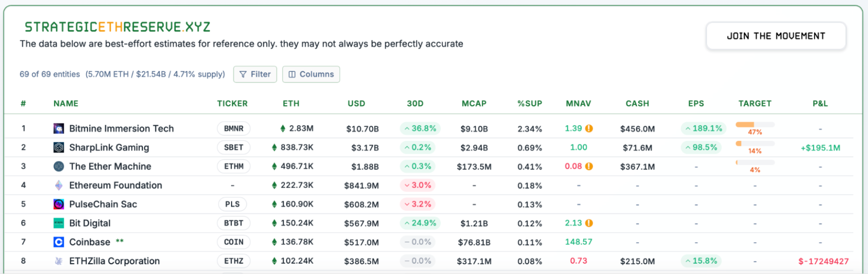Click the Ethereum Foundation logo icon
The width and height of the screenshot is (868, 274).
[59, 185]
